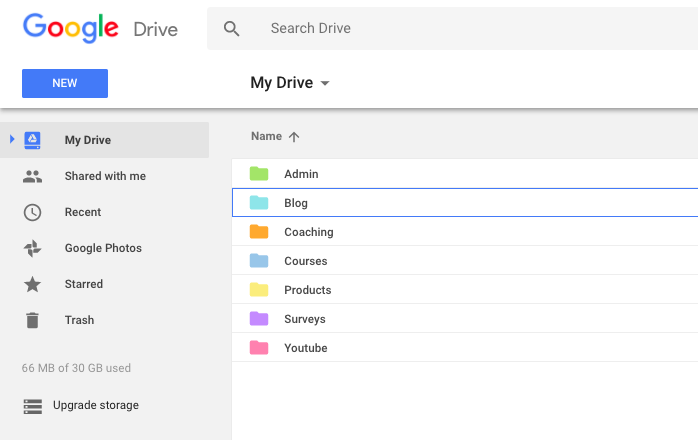
Task: Select the Courses folder name
Action: (306, 261)
